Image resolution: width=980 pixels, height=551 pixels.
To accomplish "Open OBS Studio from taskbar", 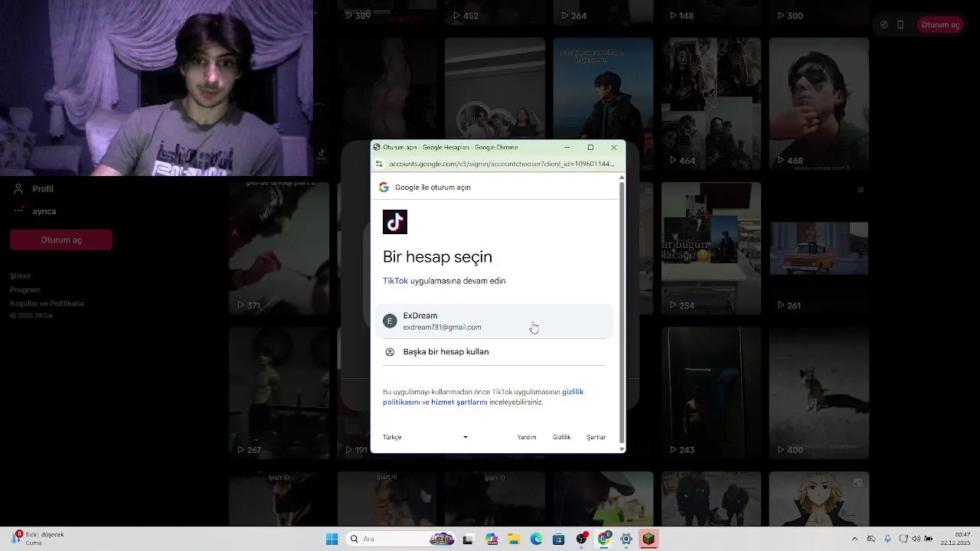I will point(581,539).
